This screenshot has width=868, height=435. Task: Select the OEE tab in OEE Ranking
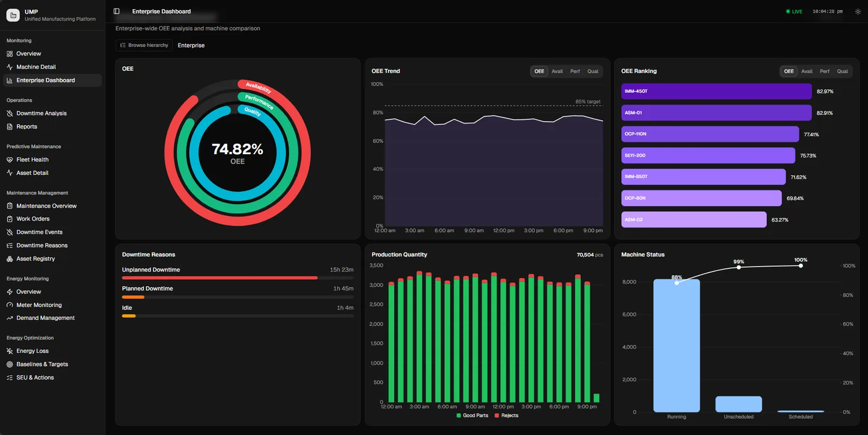click(x=789, y=71)
